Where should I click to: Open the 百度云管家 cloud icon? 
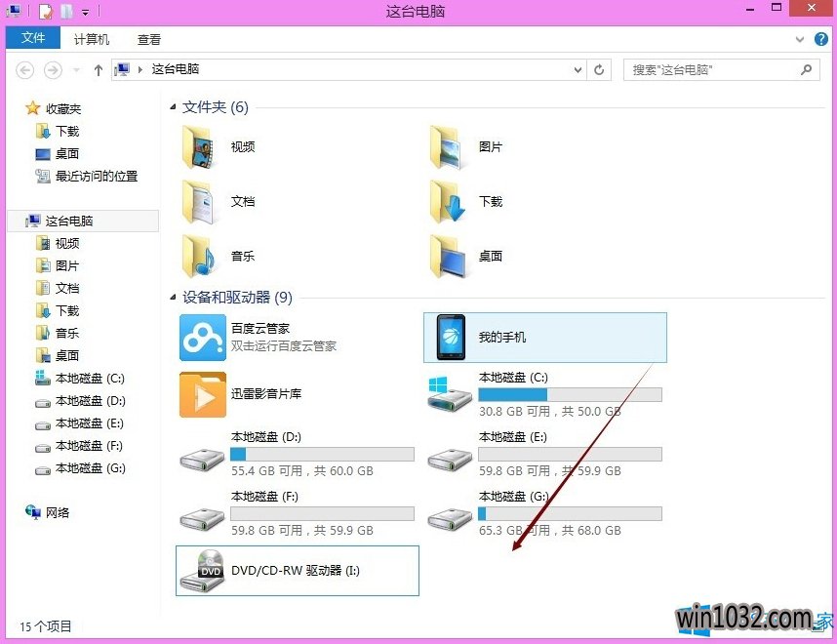[203, 338]
